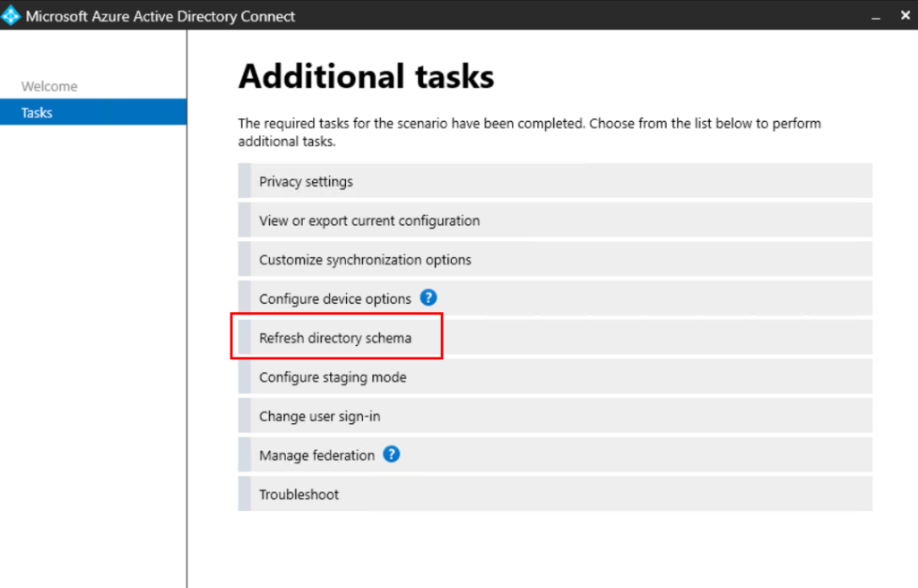Image resolution: width=918 pixels, height=588 pixels.
Task: Select Customize synchronization options
Action: tap(365, 260)
